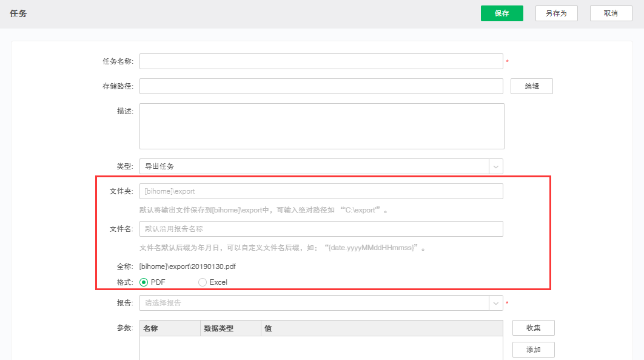Click into the 存储路径 text box
Screen dimensions: 644x360
tap(321, 86)
